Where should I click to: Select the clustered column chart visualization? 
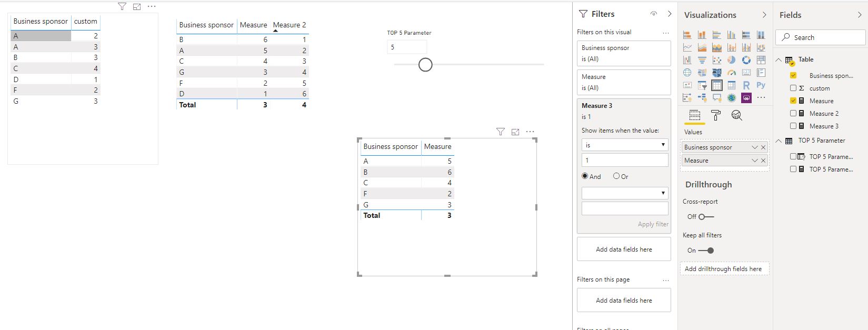731,35
